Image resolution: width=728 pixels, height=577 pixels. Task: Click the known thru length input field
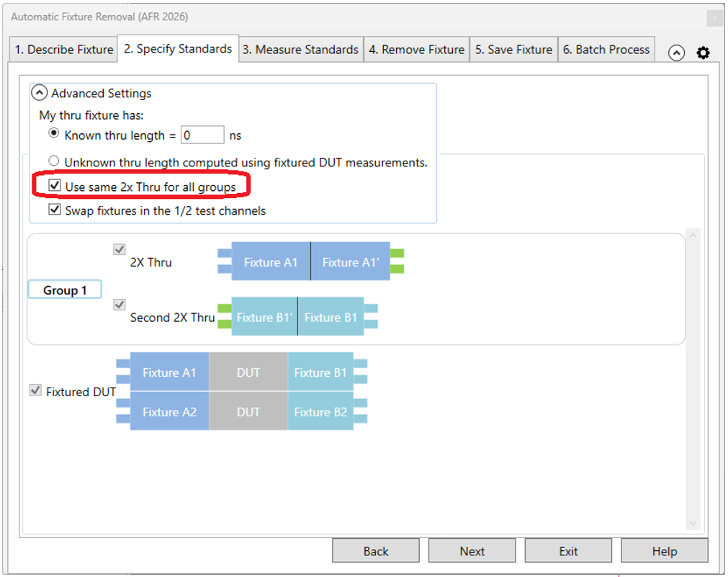point(202,135)
